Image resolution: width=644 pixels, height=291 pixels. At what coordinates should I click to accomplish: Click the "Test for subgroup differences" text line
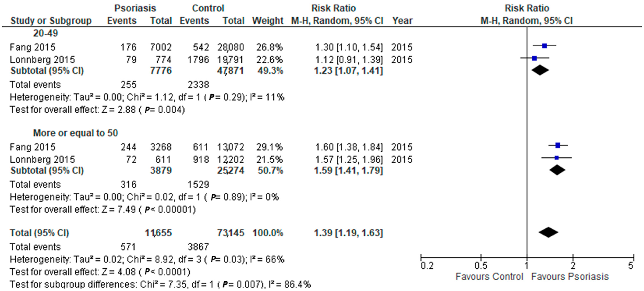coord(160,284)
